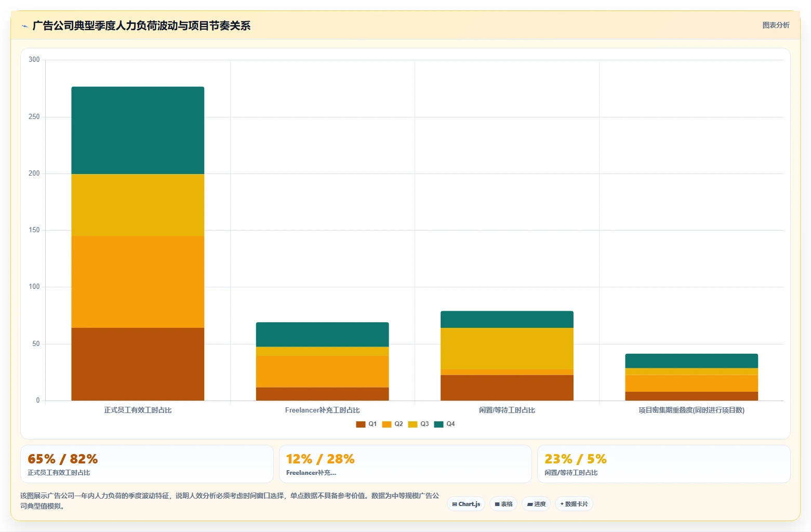Open the 23% / 5% idle-time card
This screenshot has height=532, width=811.
point(663,464)
